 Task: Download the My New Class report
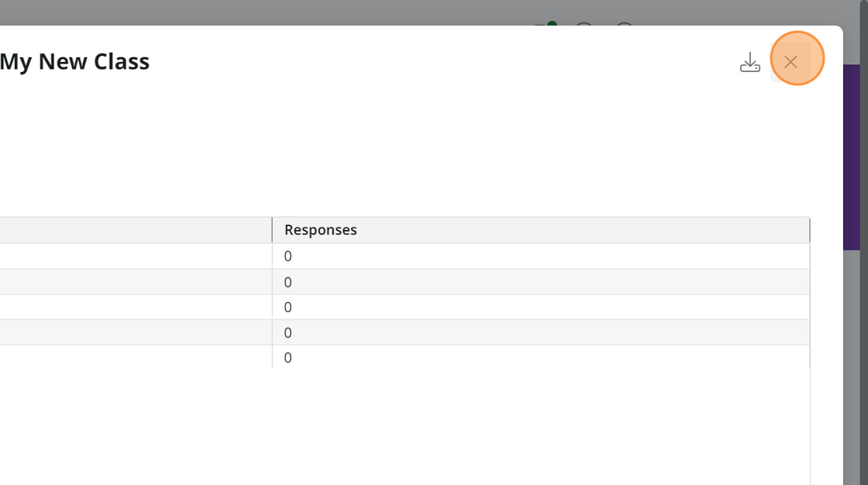[x=749, y=62]
